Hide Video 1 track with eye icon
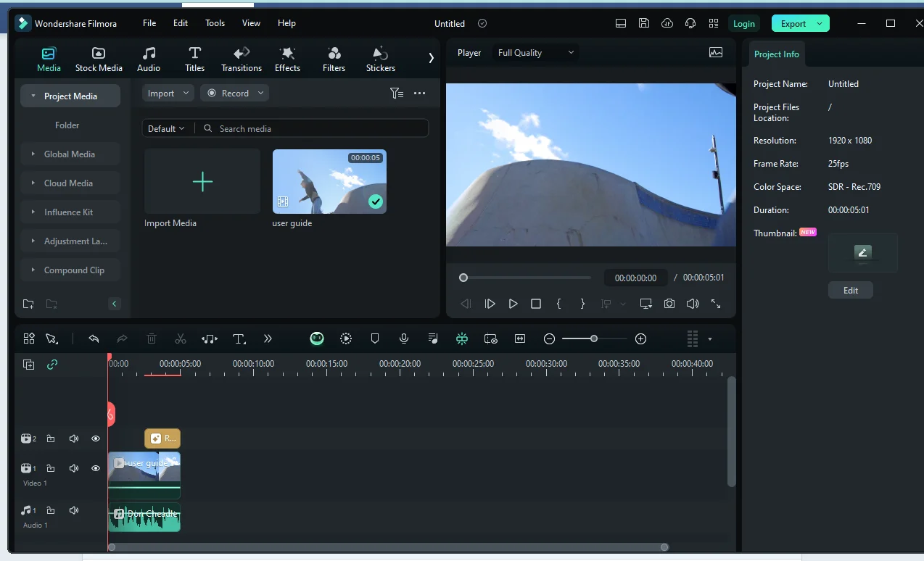This screenshot has width=924, height=561. point(95,468)
